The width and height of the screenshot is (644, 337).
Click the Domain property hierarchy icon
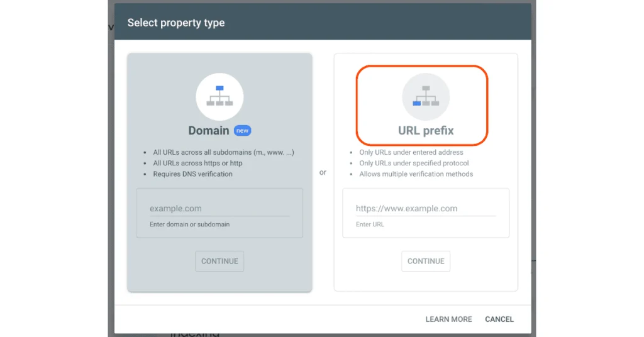coord(219,97)
